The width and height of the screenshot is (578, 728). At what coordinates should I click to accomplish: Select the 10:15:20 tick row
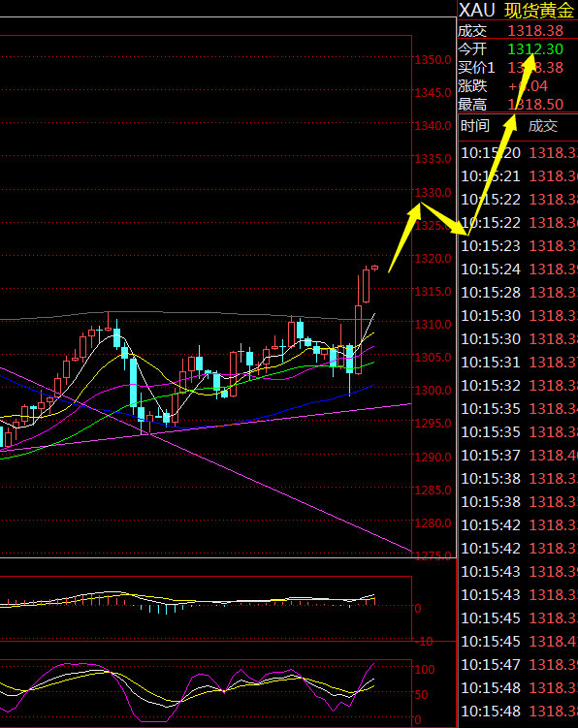tap(519, 153)
